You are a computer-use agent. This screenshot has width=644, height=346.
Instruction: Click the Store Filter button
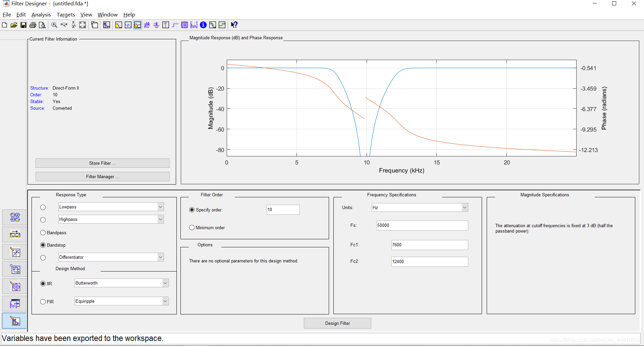pyautogui.click(x=102, y=163)
